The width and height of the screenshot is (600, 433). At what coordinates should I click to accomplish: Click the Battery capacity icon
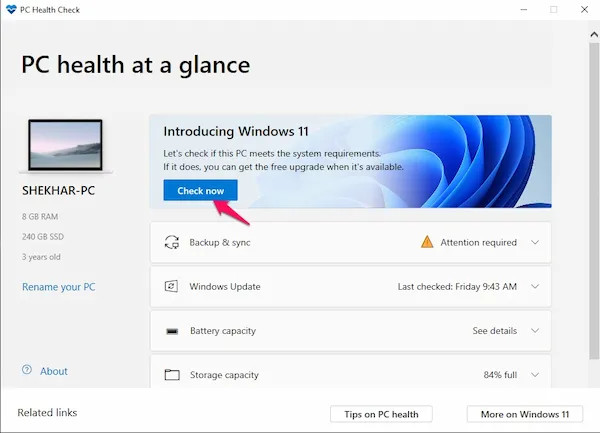[172, 331]
